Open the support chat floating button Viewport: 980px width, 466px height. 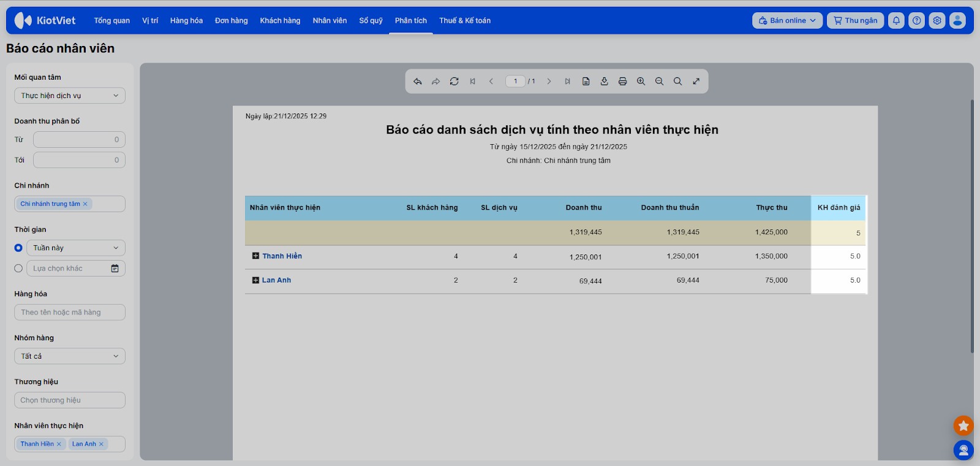(963, 450)
